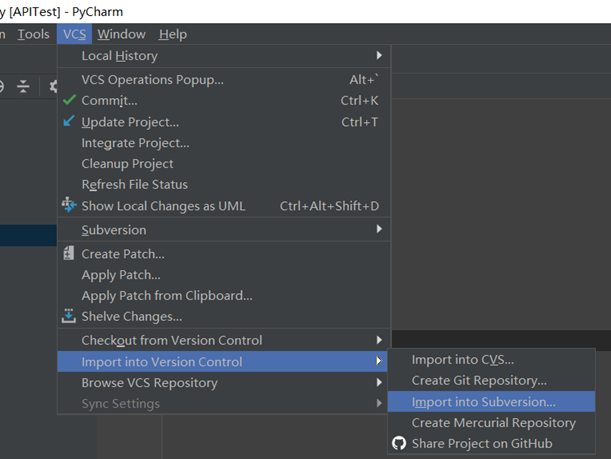Select Integrate Project... entry

(224, 143)
